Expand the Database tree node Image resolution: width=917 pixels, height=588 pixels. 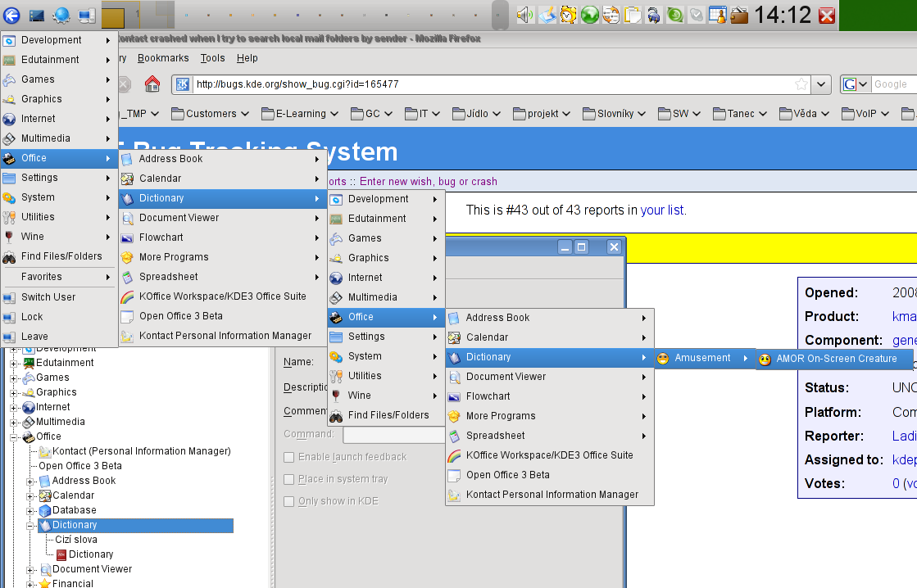pyautogui.click(x=30, y=510)
